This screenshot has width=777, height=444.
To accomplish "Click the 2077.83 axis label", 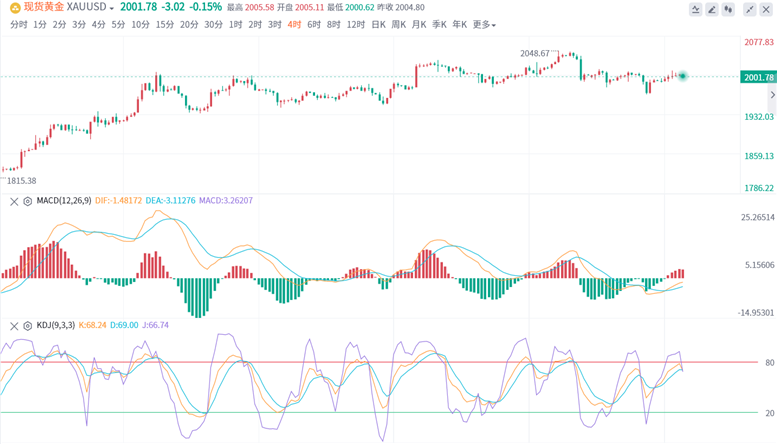I will (759, 42).
